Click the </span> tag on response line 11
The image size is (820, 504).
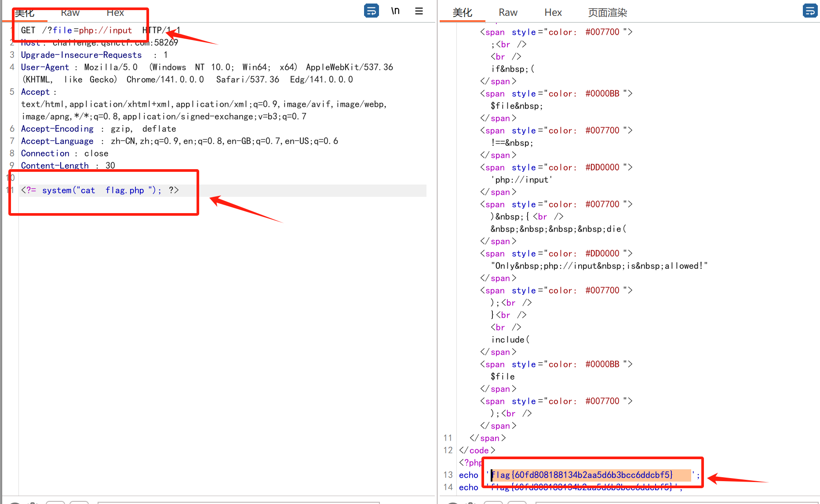click(488, 438)
